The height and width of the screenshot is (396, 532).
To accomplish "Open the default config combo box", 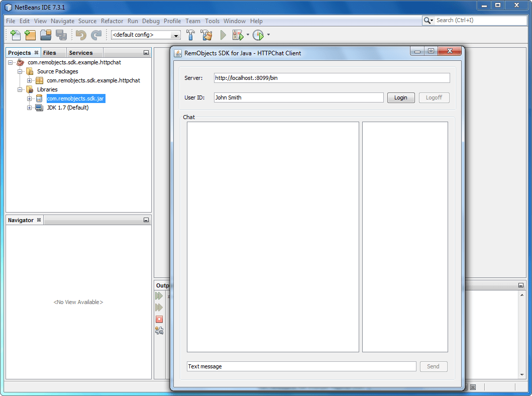I will click(146, 35).
